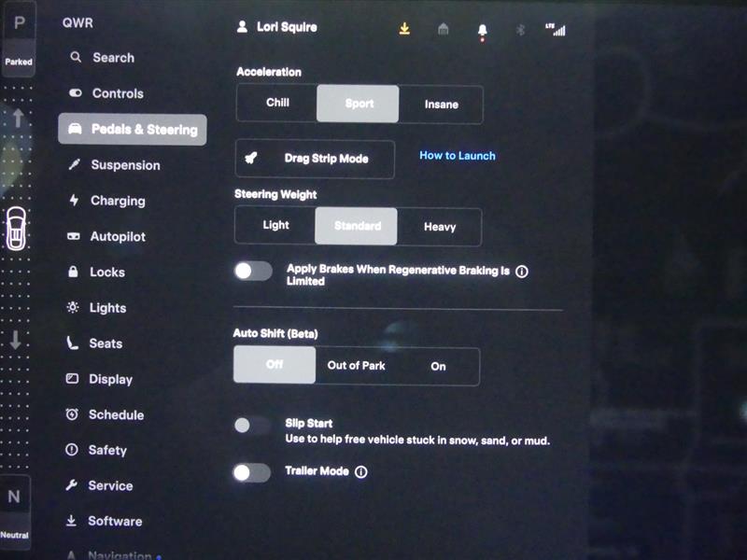Shift to Neutral on gear strip
The width and height of the screenshot is (747, 560).
click(x=15, y=509)
